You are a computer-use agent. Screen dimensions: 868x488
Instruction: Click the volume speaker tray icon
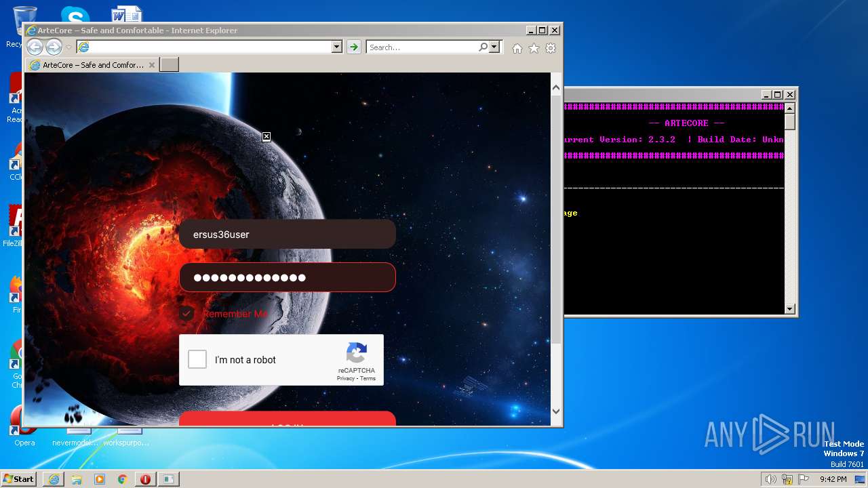771,479
